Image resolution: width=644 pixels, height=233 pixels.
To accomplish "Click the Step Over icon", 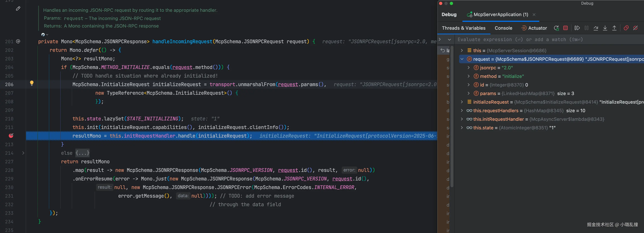I will point(596,28).
